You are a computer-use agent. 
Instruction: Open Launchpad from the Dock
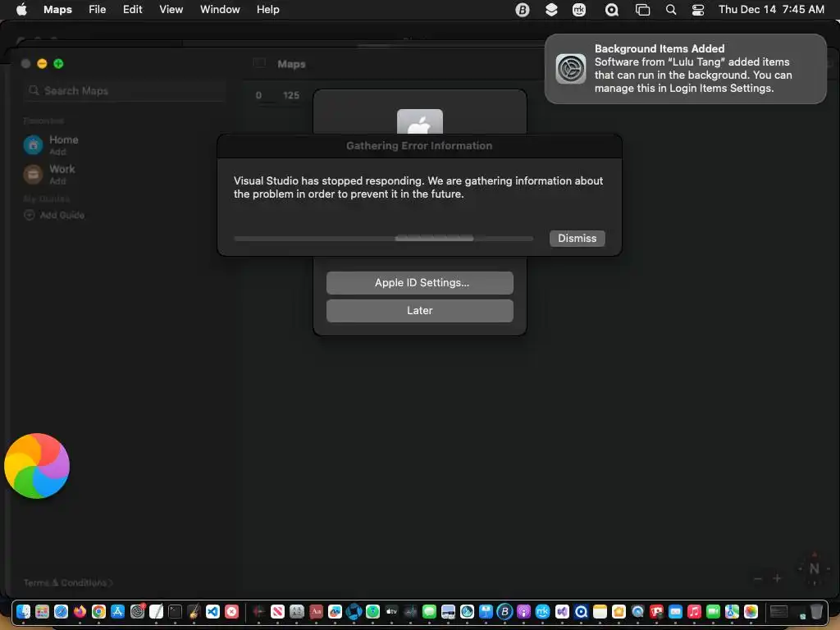point(42,611)
